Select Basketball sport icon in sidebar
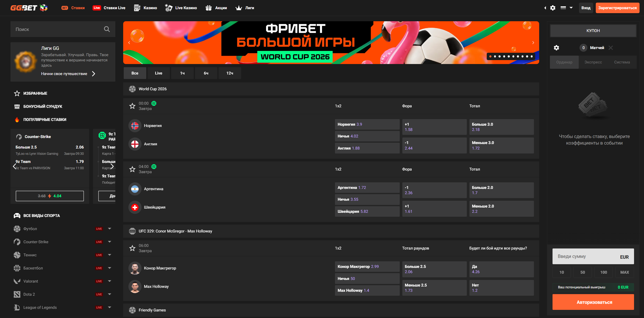 click(17, 268)
